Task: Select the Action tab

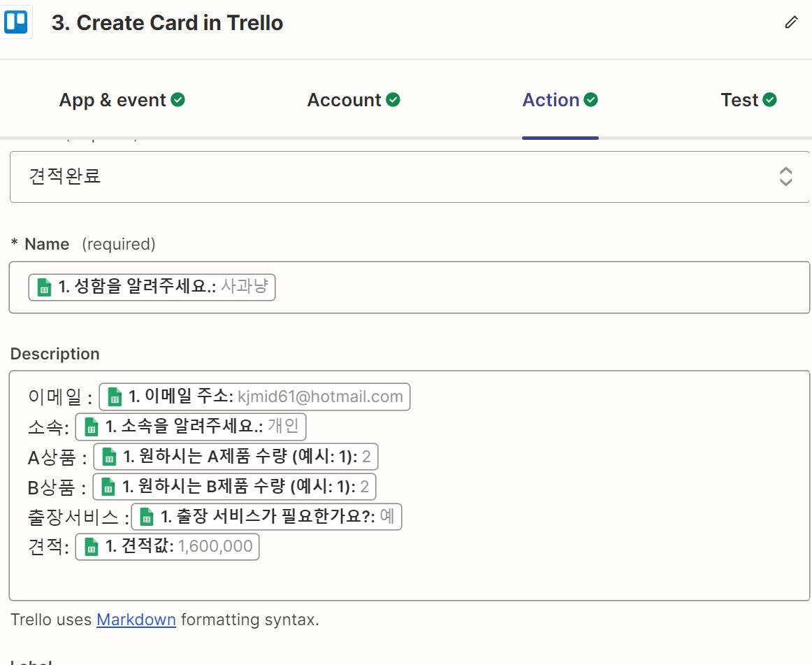Action: pyautogui.click(x=551, y=100)
